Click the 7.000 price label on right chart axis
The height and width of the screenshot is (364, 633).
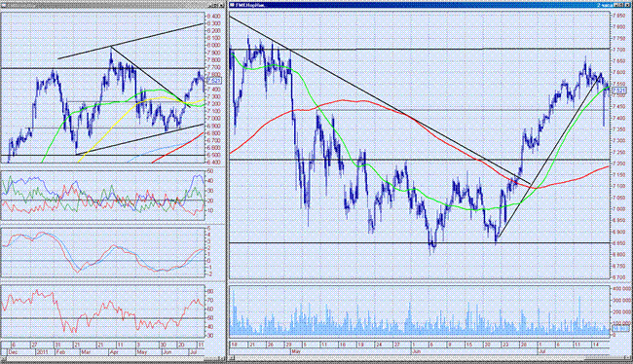619,209
